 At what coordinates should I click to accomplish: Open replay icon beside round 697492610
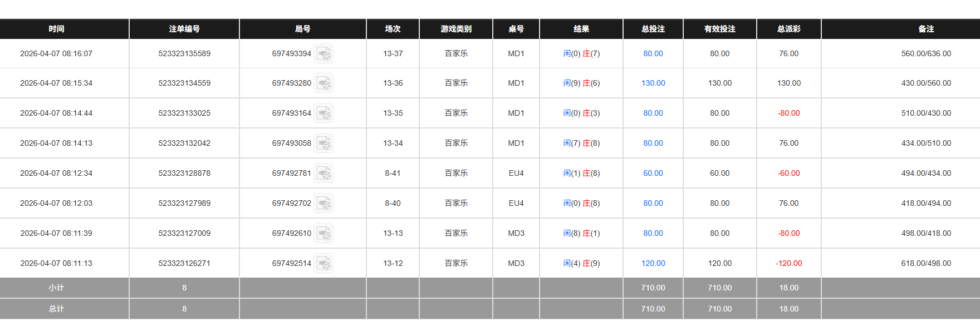tap(324, 234)
